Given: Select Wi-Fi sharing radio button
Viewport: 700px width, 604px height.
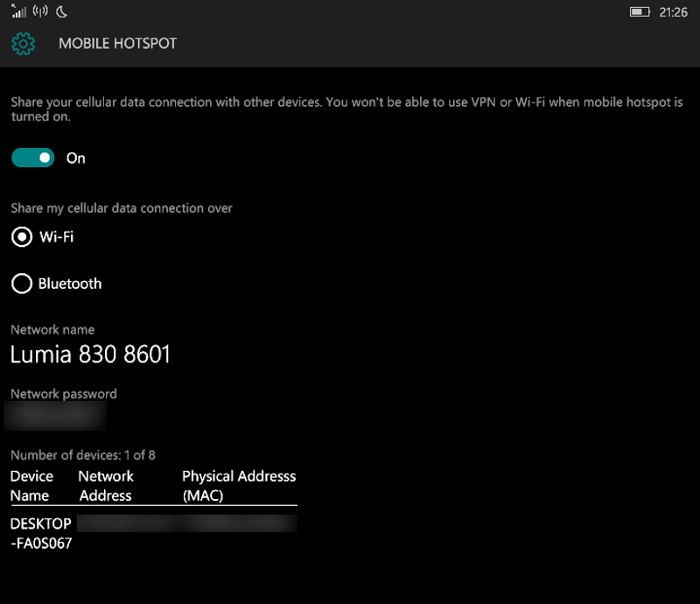Looking at the screenshot, I should (x=22, y=236).
